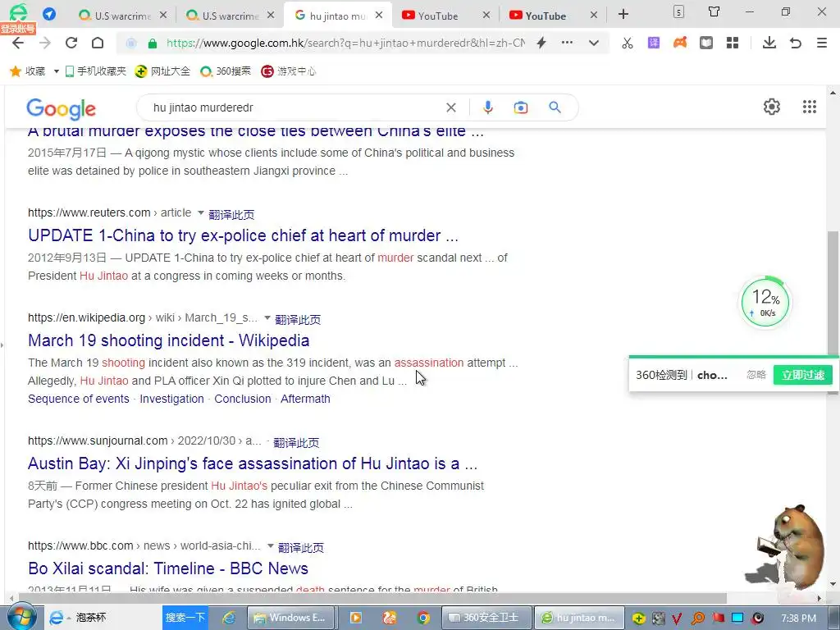This screenshot has height=630, width=840.
Task: Open the downloads manager
Action: (769, 43)
